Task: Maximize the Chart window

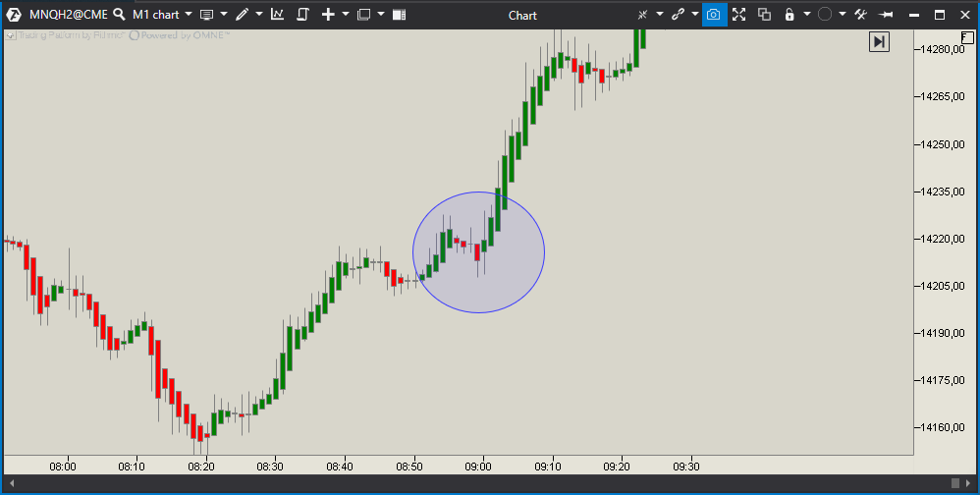Action: coord(940,15)
